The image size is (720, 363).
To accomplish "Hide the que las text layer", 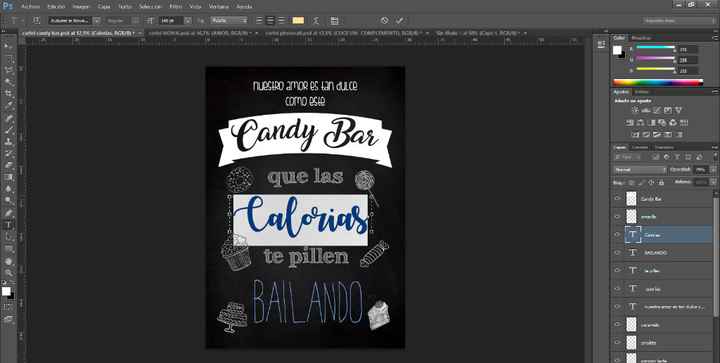I will pos(617,288).
